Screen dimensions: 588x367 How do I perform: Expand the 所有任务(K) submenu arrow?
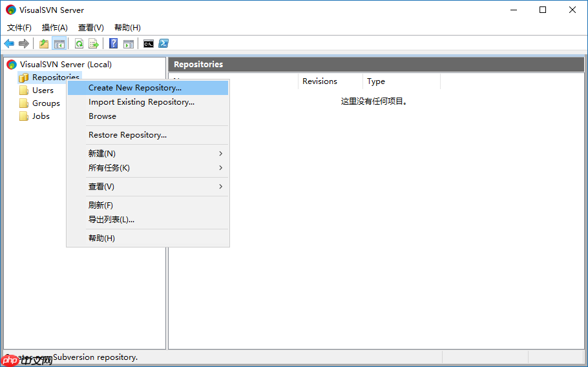221,168
